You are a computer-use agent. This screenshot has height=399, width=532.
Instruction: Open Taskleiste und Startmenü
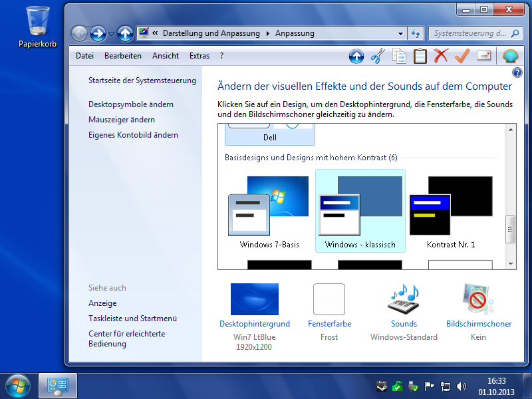(132, 319)
